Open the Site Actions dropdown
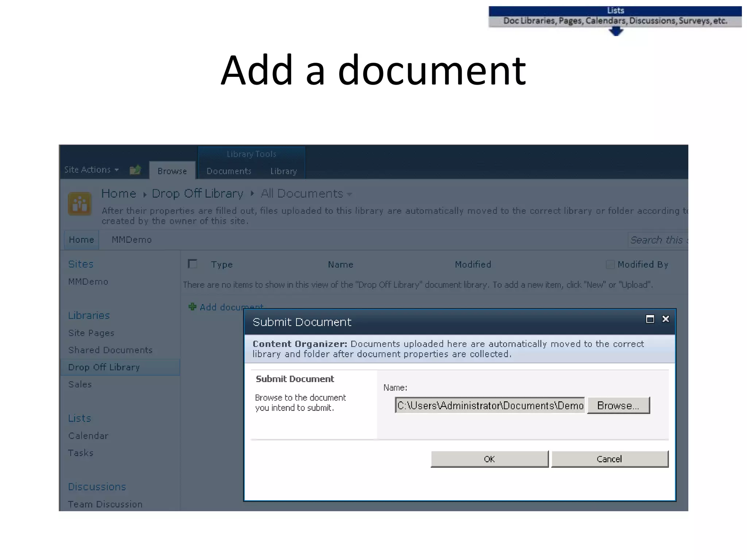 [92, 170]
